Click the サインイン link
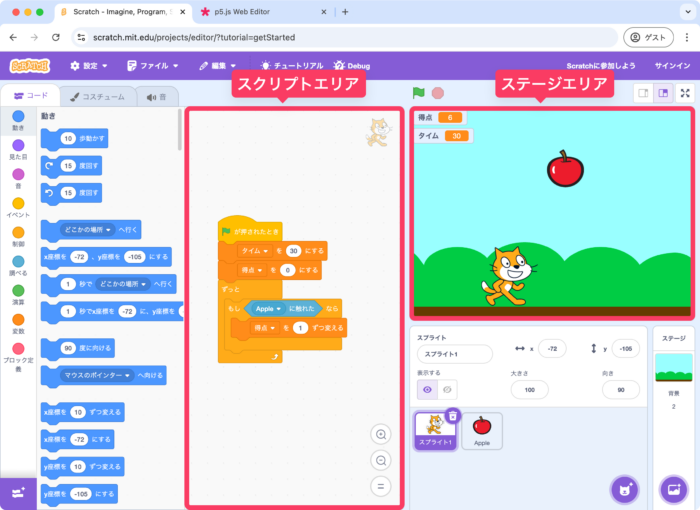Viewport: 700px width, 510px height. coord(671,66)
